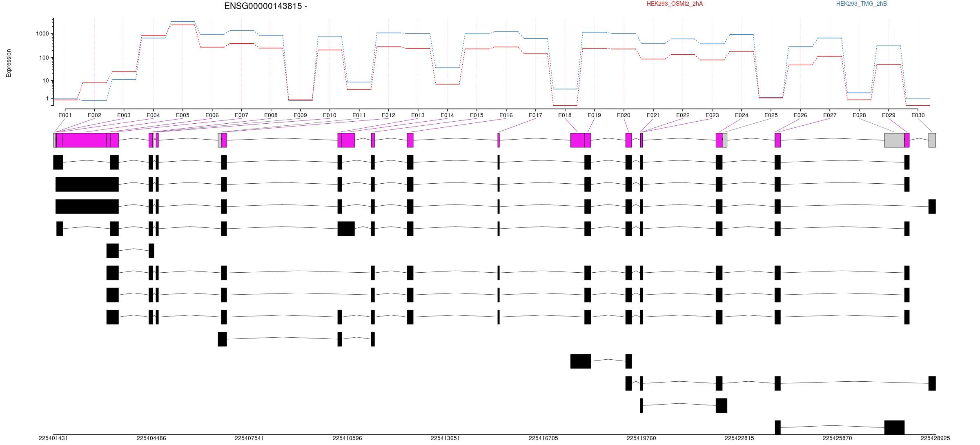Click exon label E007
Viewport: 980px width, 445px height.
[241, 115]
